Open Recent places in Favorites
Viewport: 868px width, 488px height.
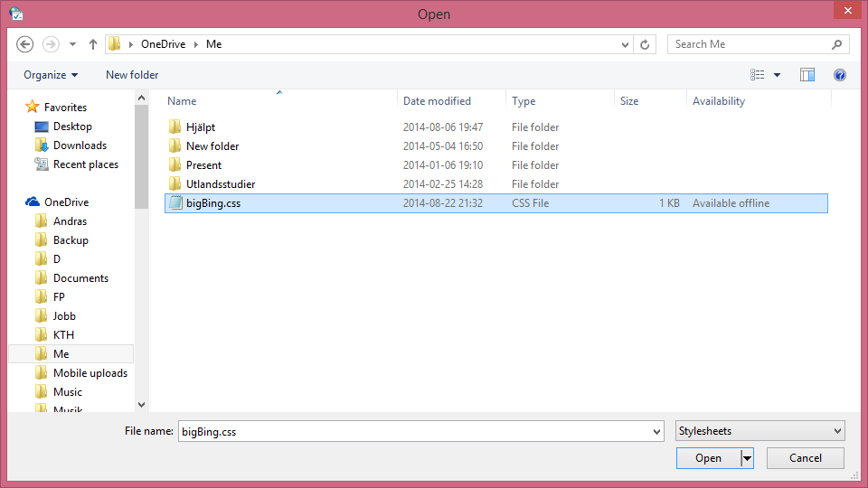(x=86, y=164)
